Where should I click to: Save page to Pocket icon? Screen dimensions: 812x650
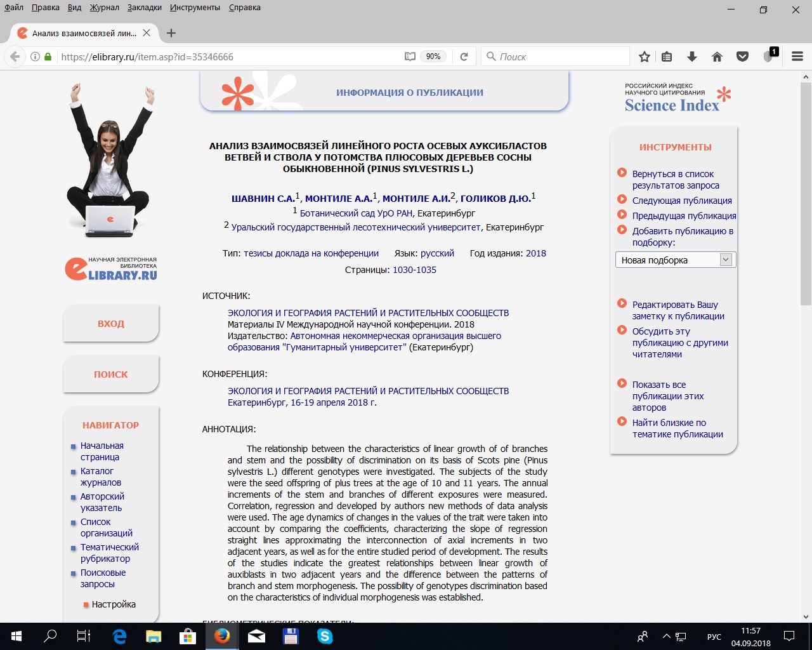click(x=742, y=56)
